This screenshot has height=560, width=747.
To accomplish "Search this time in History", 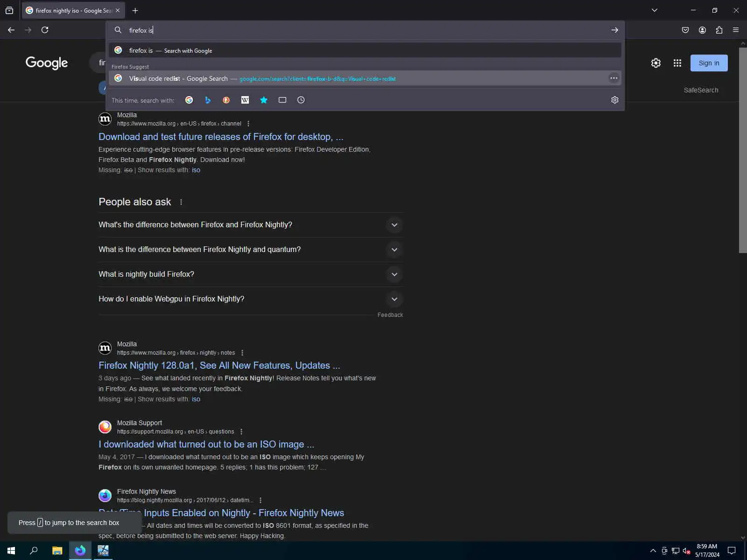I will [x=301, y=100].
